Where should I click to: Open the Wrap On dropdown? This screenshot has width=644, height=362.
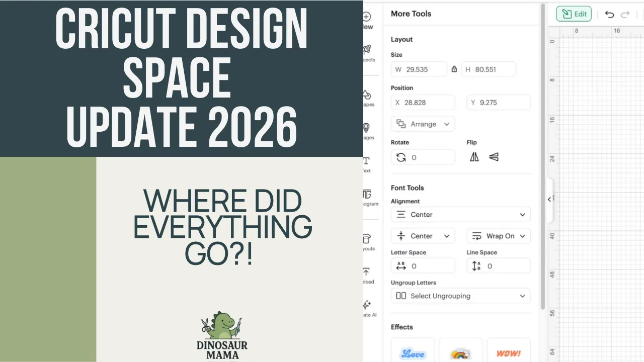(x=499, y=236)
